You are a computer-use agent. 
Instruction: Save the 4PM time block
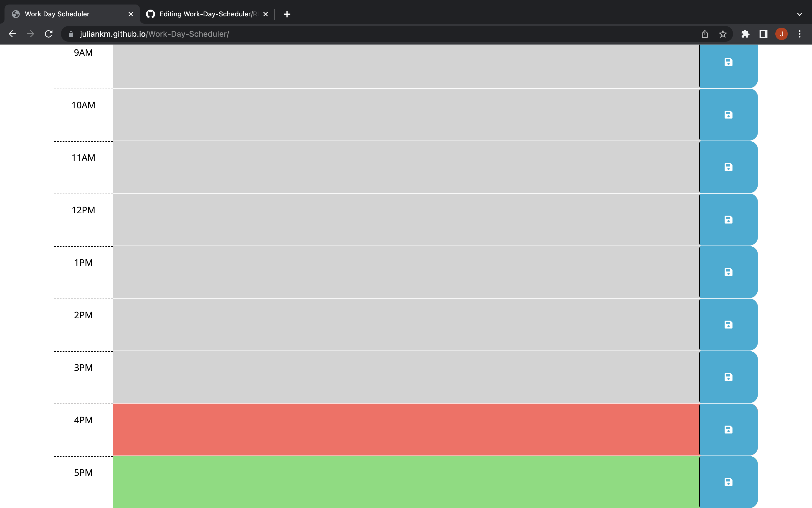(x=728, y=429)
